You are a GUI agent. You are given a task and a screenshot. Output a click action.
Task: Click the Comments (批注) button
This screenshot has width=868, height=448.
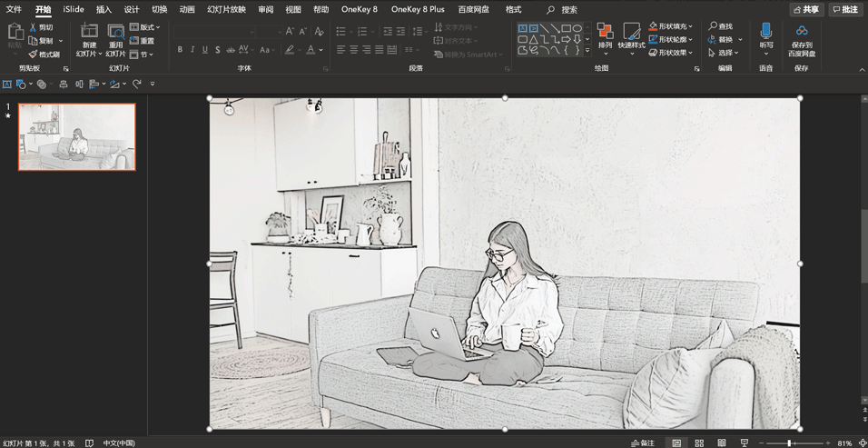pyautogui.click(x=845, y=9)
